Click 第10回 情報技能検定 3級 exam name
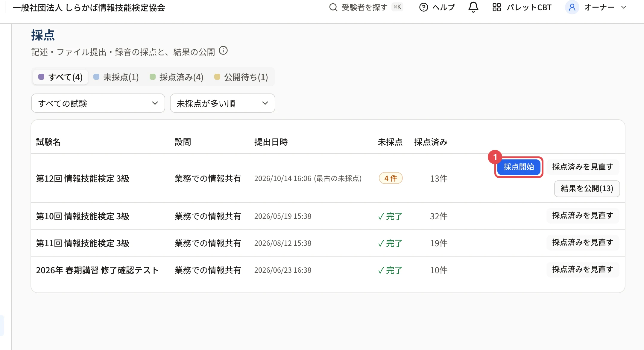Screen dimensions: 644x350 tap(83, 216)
